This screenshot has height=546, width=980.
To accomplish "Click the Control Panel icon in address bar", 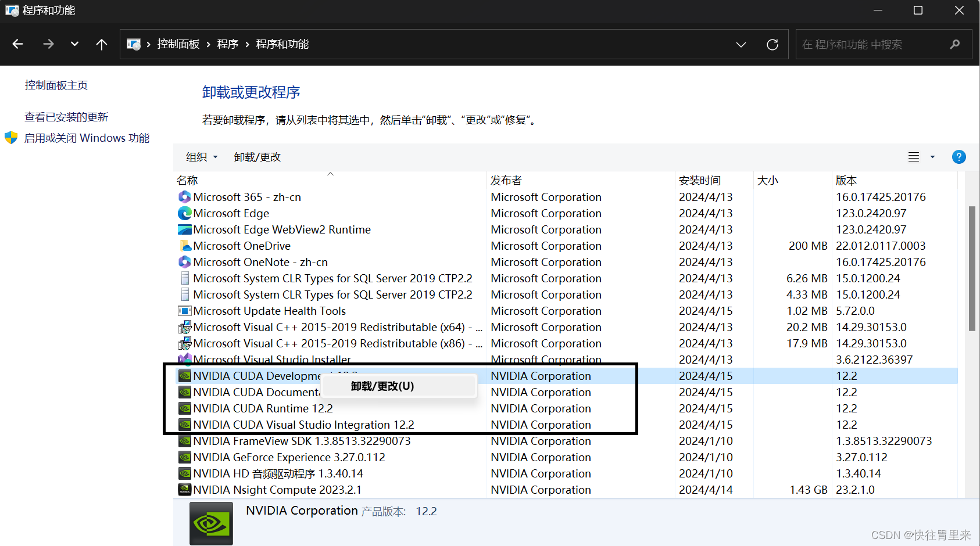I will click(x=134, y=44).
